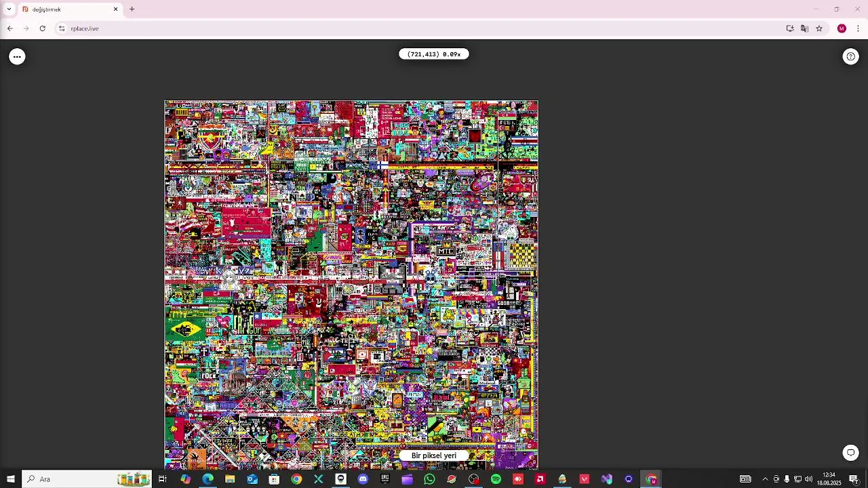This screenshot has height=488, width=868.
Task: Click the "Bir piksel yeri" place pixel button
Action: 434,455
